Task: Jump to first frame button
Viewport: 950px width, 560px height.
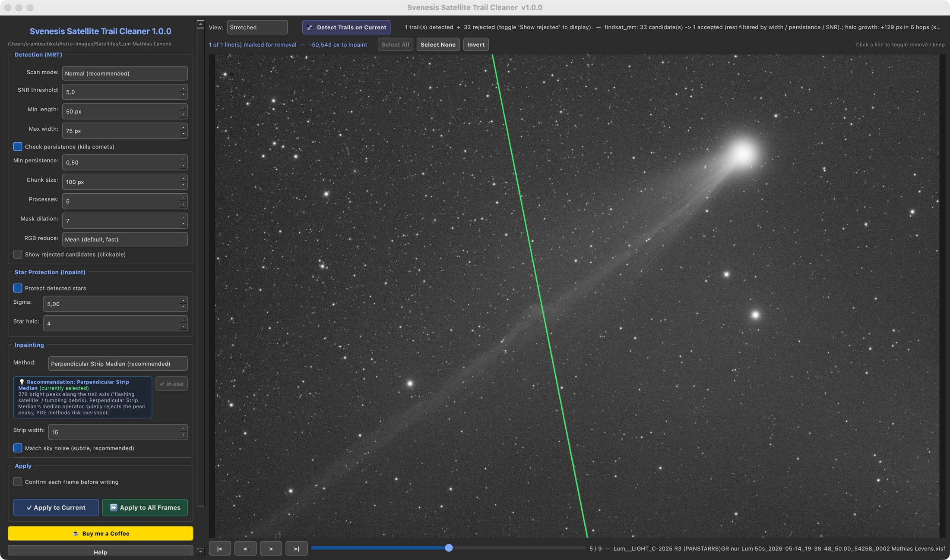Action: [220, 548]
